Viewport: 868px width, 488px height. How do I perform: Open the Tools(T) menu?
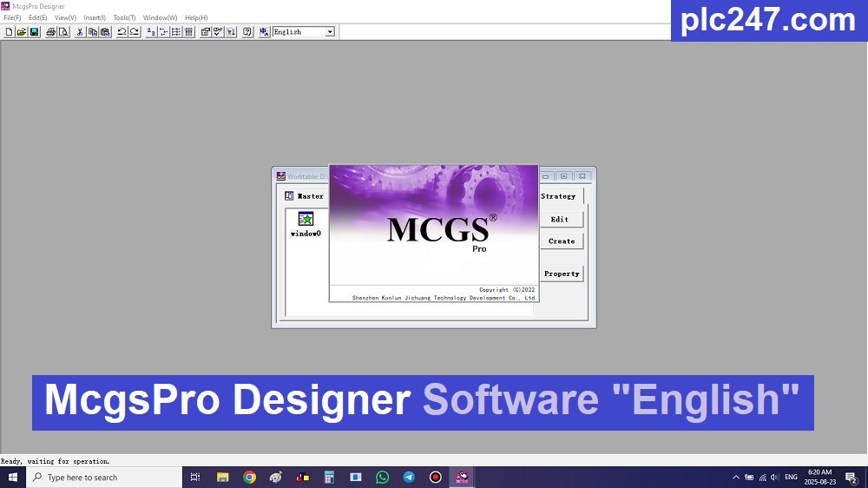[124, 17]
